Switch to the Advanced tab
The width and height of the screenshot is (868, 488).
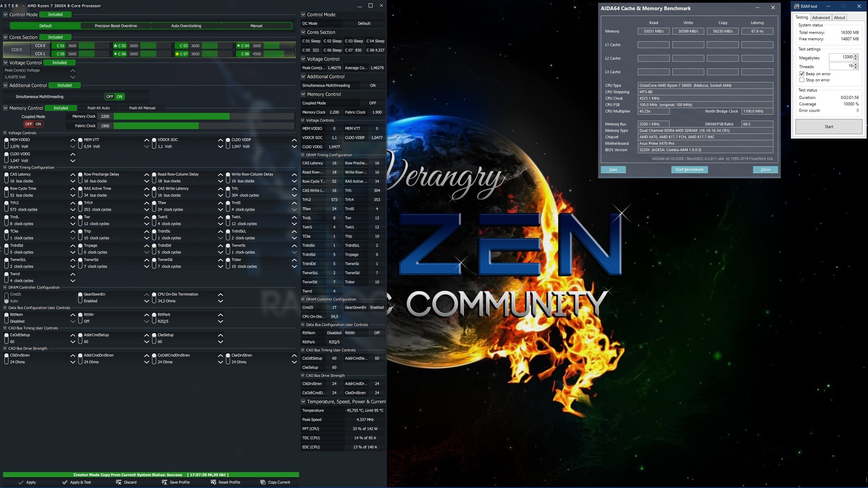pyautogui.click(x=821, y=18)
